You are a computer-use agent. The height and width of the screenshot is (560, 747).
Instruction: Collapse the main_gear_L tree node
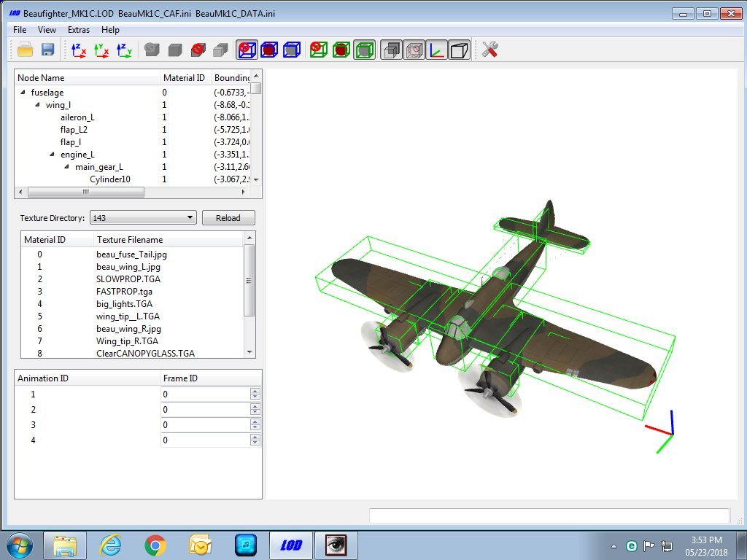(67, 167)
